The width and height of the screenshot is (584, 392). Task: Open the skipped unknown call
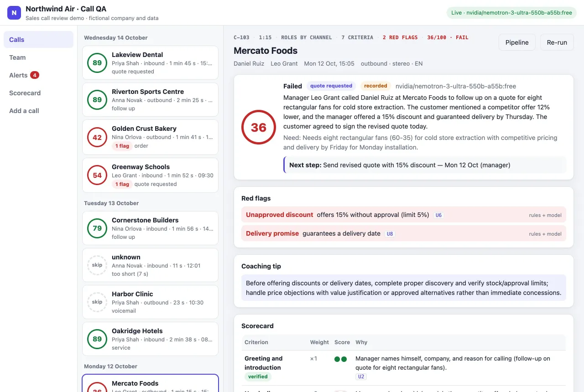click(x=150, y=265)
